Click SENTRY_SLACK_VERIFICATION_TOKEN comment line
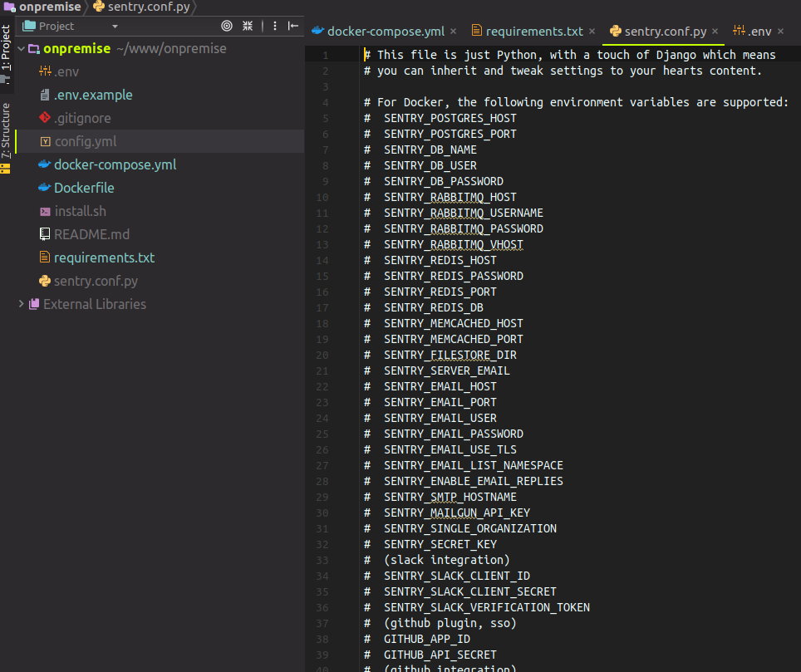Image resolution: width=801 pixels, height=672 pixels. click(477, 608)
